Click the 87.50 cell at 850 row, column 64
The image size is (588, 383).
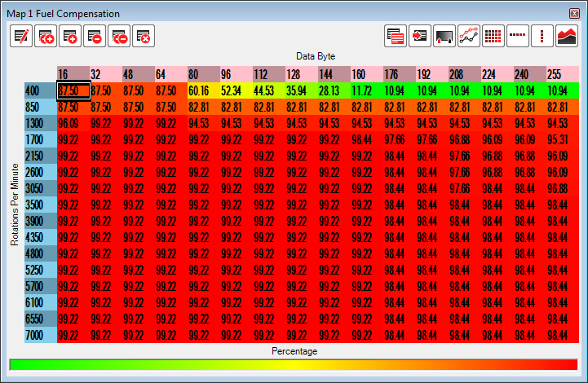click(x=171, y=108)
